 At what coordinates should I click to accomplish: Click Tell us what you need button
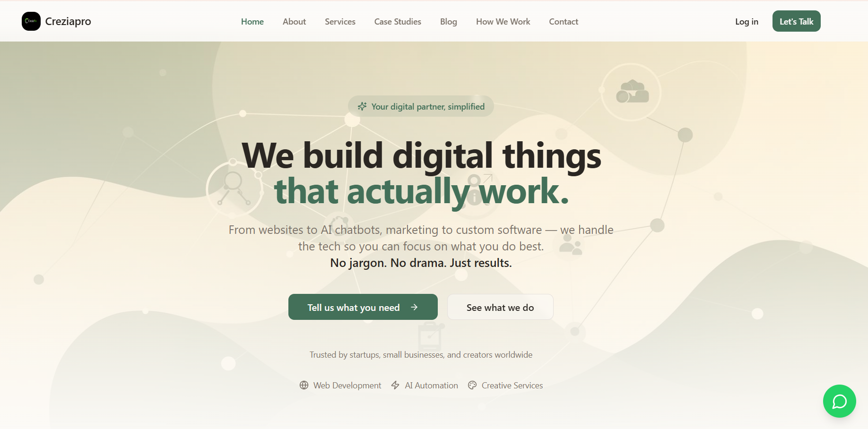coord(363,307)
